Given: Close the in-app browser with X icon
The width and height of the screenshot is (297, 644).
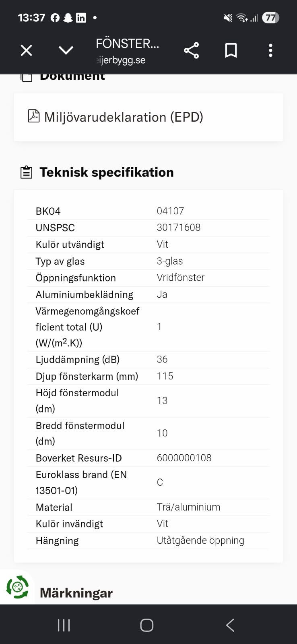Looking at the screenshot, I should click(x=27, y=50).
